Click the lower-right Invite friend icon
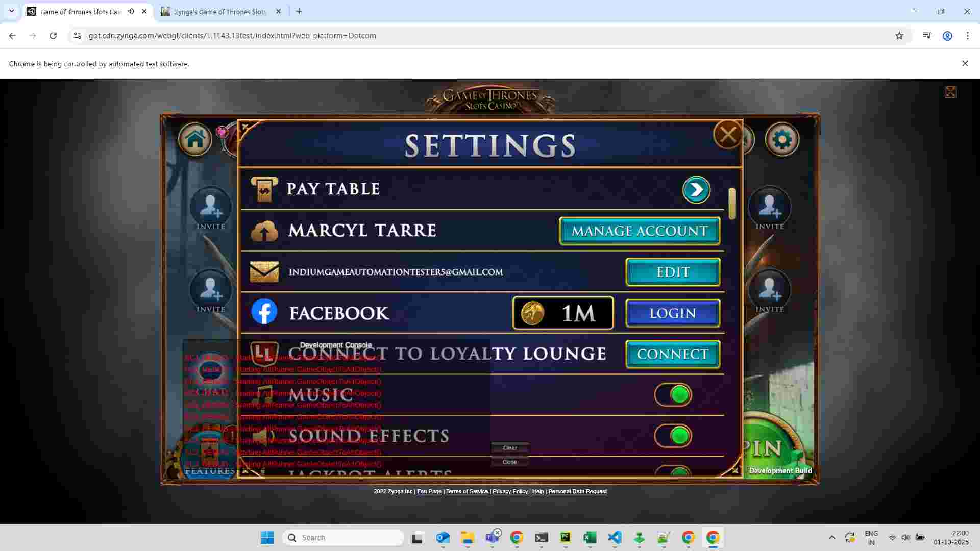 769,290
